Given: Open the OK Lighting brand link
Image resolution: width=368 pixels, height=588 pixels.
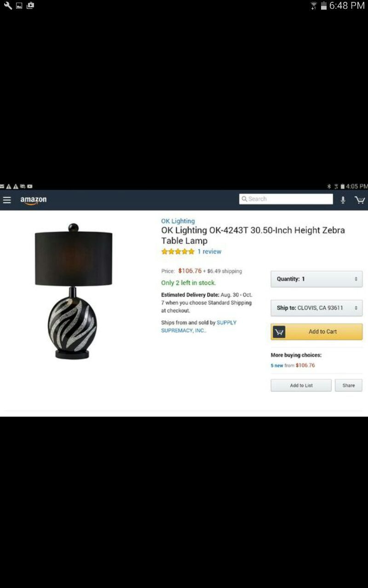Looking at the screenshot, I should point(178,221).
